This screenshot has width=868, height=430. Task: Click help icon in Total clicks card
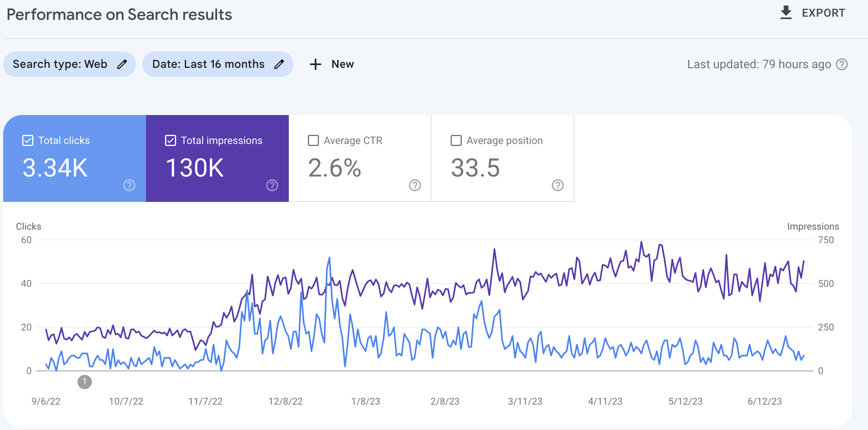[129, 185]
